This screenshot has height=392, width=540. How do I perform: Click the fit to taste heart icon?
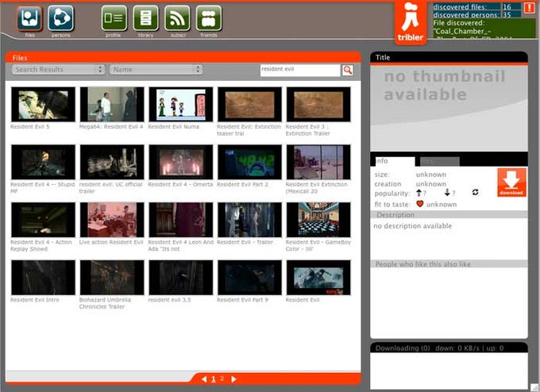(419, 204)
